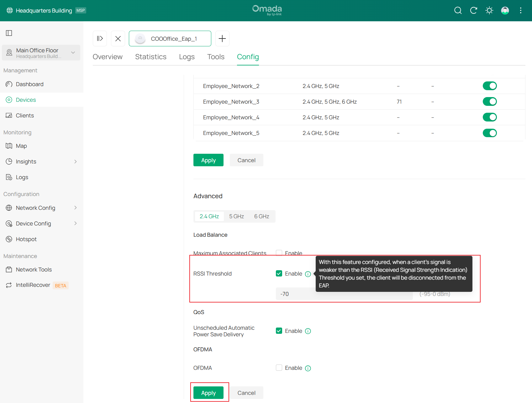532x403 pixels.
Task: Expand the Insights menu item
Action: 75,162
